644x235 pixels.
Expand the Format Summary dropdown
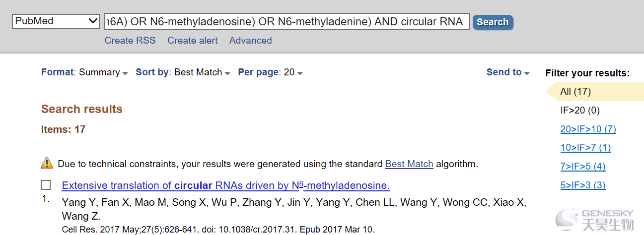pos(84,72)
